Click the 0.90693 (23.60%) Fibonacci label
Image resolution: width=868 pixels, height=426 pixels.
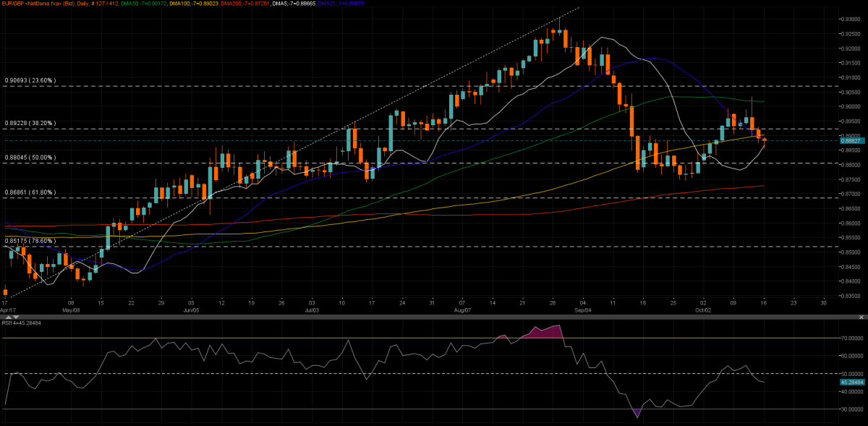30,80
